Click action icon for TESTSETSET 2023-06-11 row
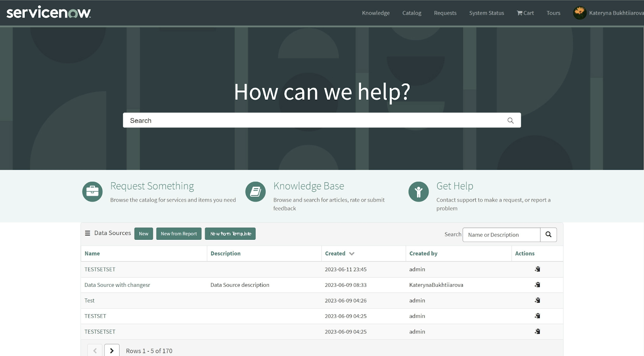The height and width of the screenshot is (356, 644). click(x=537, y=269)
